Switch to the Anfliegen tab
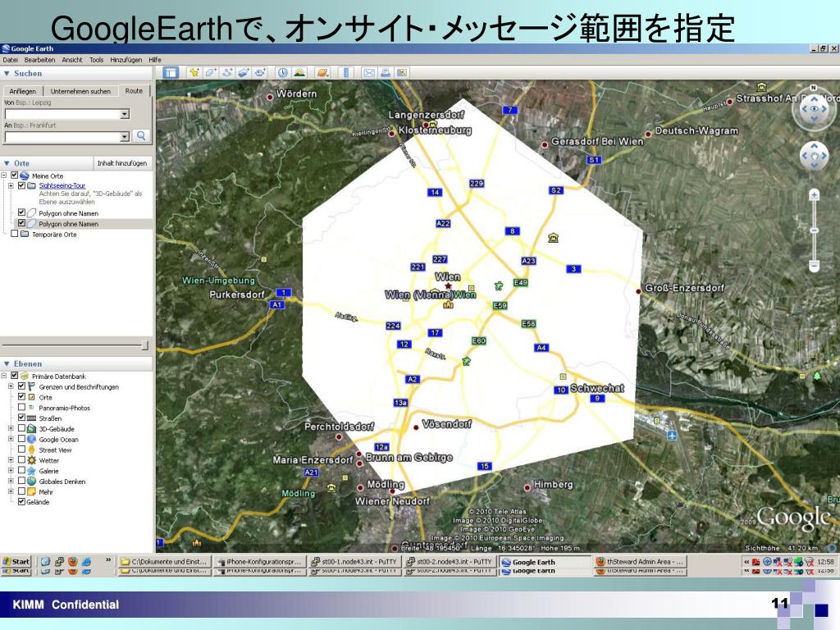This screenshot has height=630, width=840. pyautogui.click(x=23, y=91)
